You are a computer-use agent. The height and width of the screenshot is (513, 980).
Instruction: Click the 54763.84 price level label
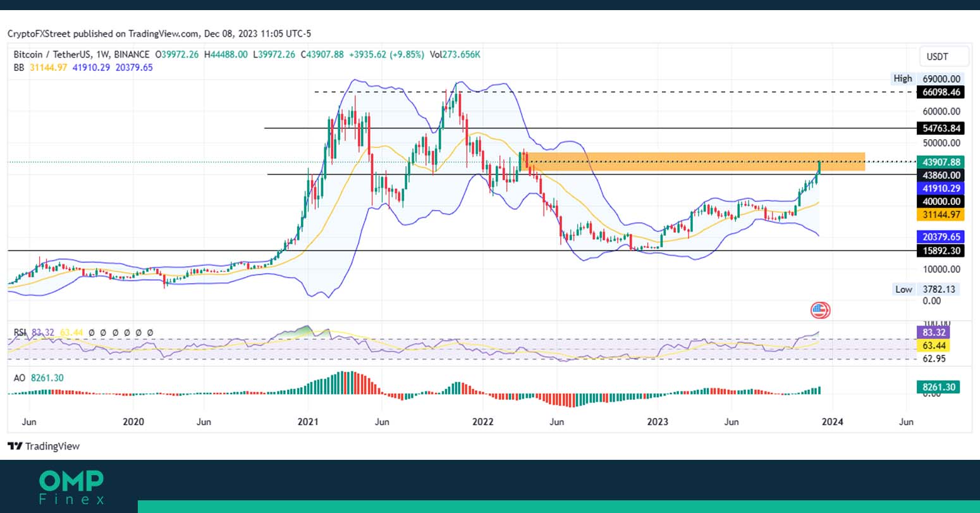point(941,128)
